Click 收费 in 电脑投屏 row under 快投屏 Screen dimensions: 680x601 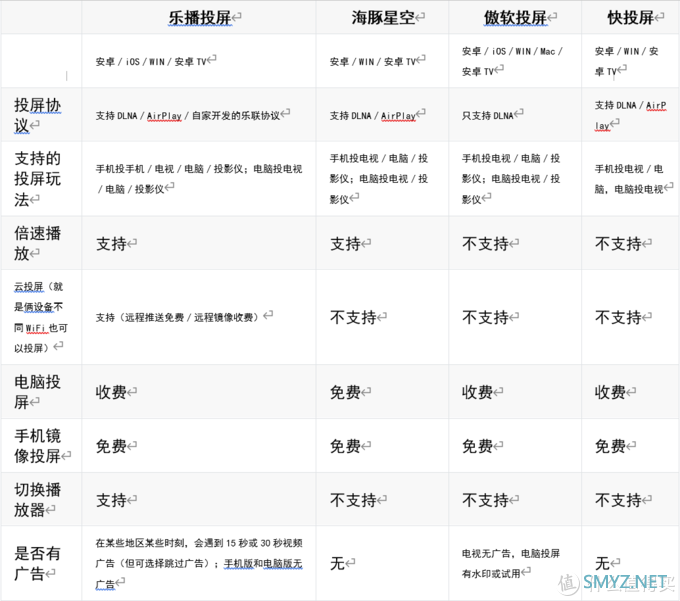610,392
